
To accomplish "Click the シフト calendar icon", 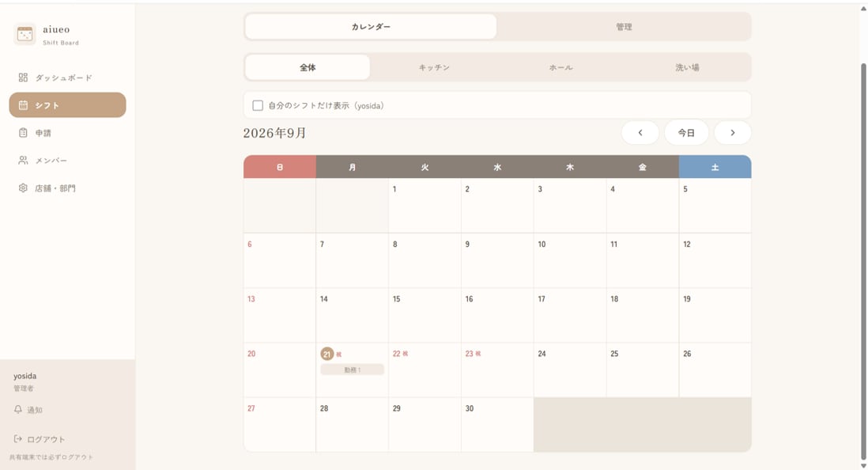I will pos(23,104).
